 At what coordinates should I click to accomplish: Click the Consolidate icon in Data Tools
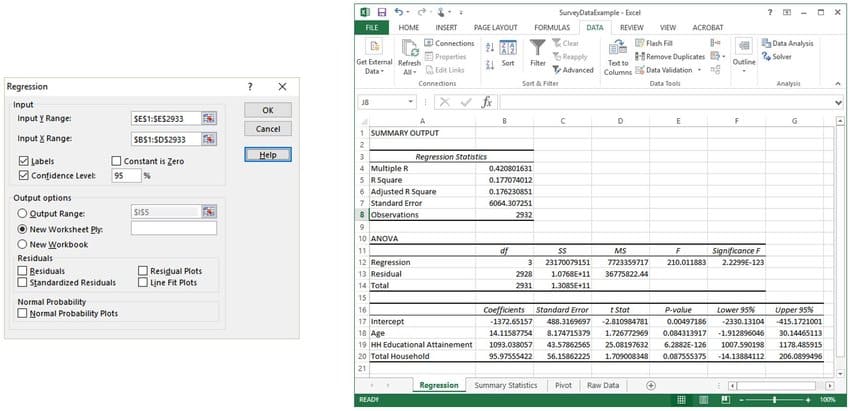(x=715, y=42)
